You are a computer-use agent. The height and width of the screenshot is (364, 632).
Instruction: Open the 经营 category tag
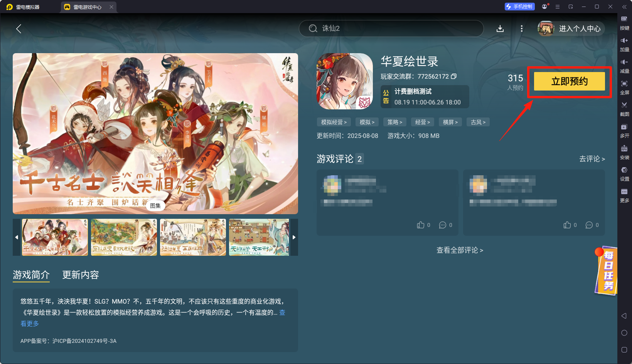click(423, 122)
